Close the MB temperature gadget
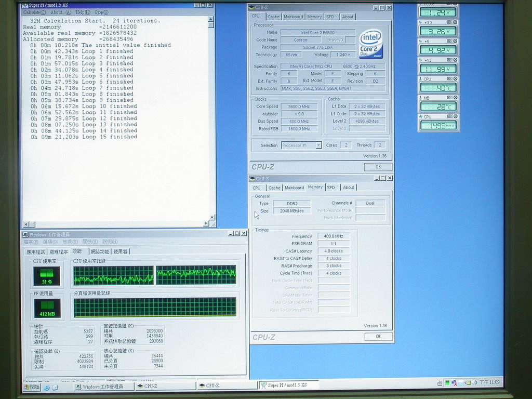 pos(455,98)
